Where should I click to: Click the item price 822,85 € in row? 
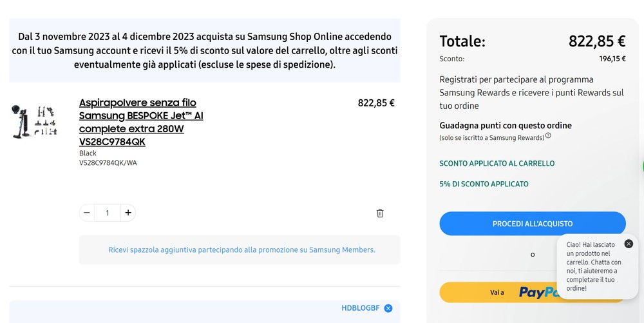pyautogui.click(x=376, y=103)
